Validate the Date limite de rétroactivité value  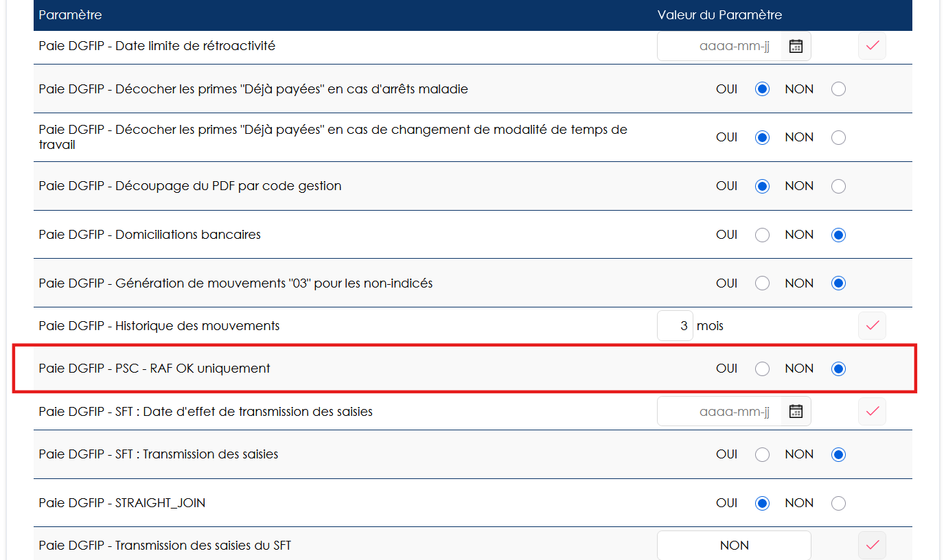pos(872,46)
